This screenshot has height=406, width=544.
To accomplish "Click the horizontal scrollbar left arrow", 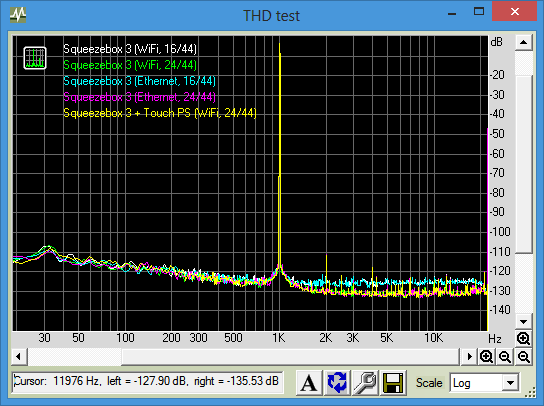I will [x=19, y=356].
